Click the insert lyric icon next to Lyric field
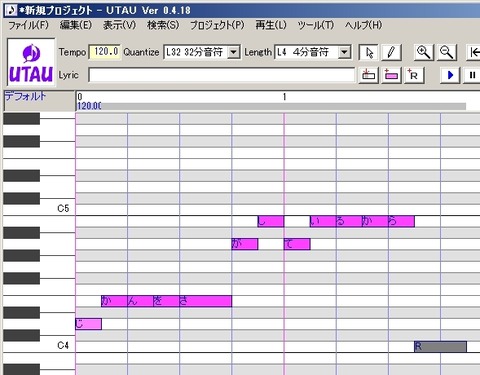 pyautogui.click(x=368, y=75)
